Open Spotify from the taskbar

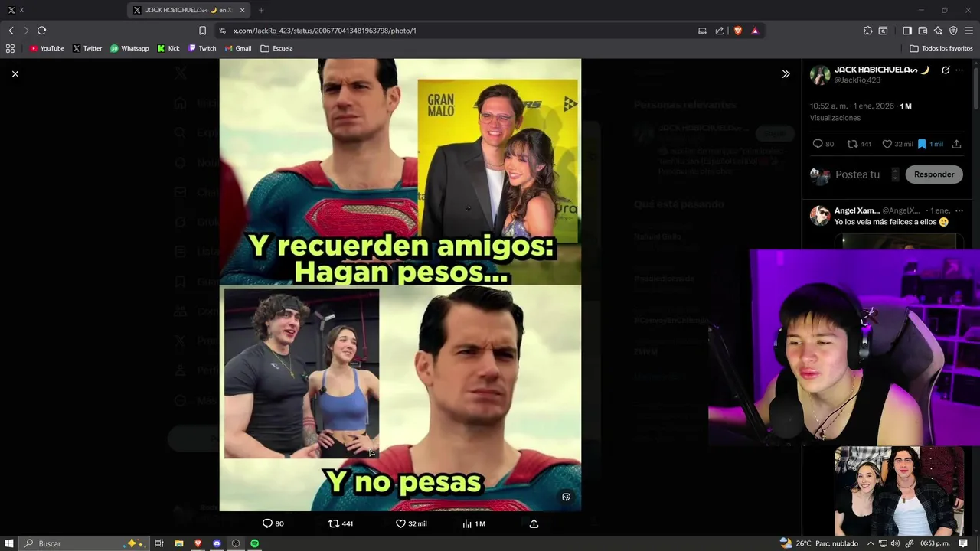[x=255, y=543]
